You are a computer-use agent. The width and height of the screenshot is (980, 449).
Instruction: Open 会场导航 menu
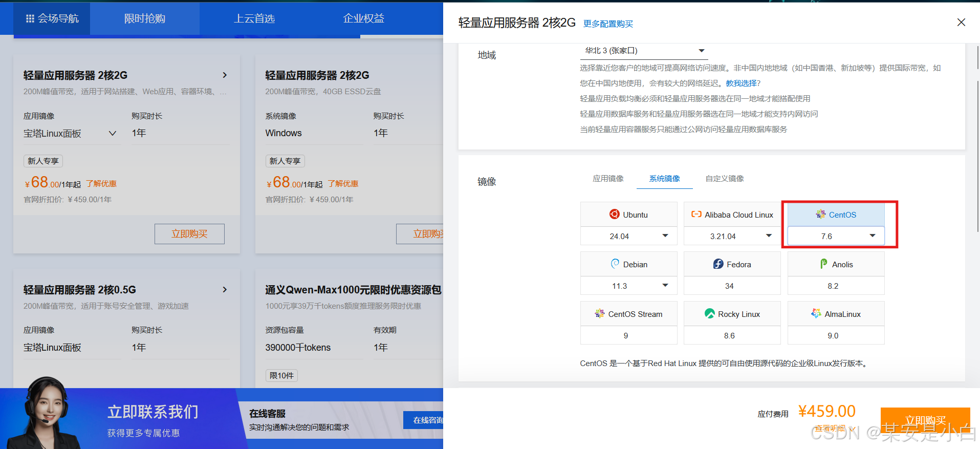point(52,18)
